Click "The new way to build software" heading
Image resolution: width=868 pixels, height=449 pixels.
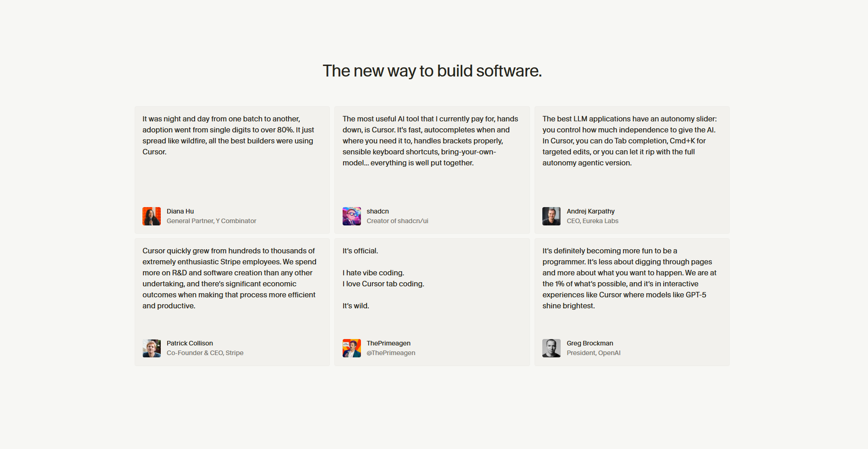[432, 71]
